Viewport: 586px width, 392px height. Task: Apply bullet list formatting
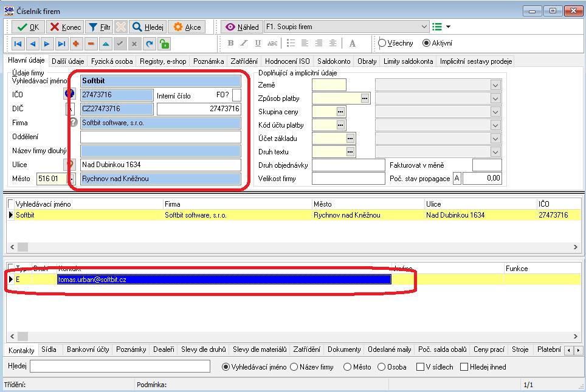pos(291,43)
